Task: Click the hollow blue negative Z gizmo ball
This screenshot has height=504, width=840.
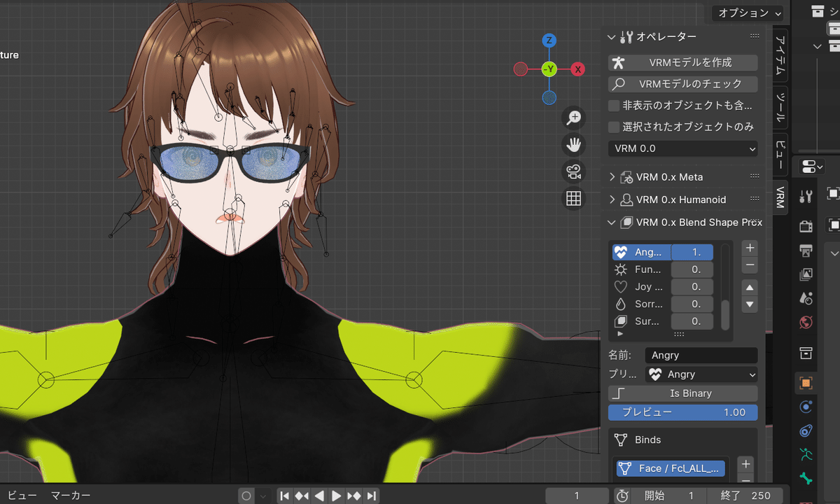Action: tap(549, 97)
